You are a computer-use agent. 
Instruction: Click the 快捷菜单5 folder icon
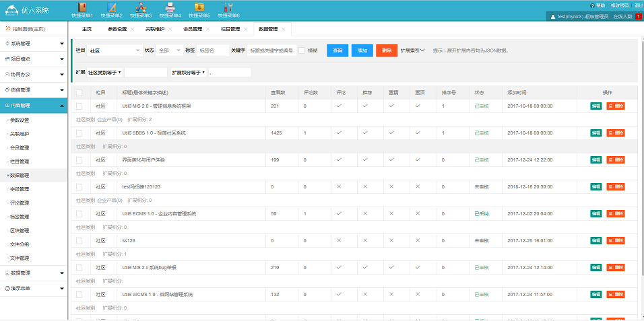click(x=199, y=7)
